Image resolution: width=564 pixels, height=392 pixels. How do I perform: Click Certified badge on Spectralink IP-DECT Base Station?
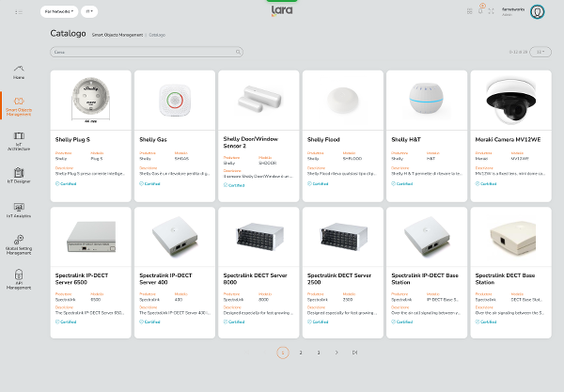(401, 321)
